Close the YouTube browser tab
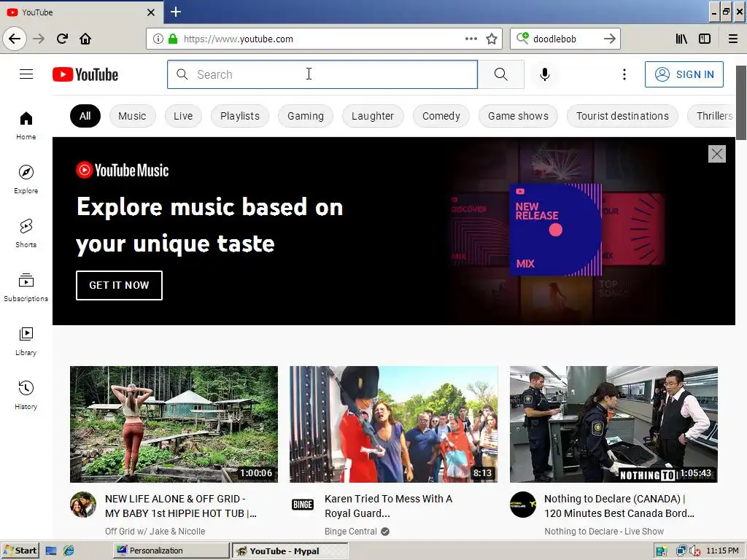 tap(150, 12)
